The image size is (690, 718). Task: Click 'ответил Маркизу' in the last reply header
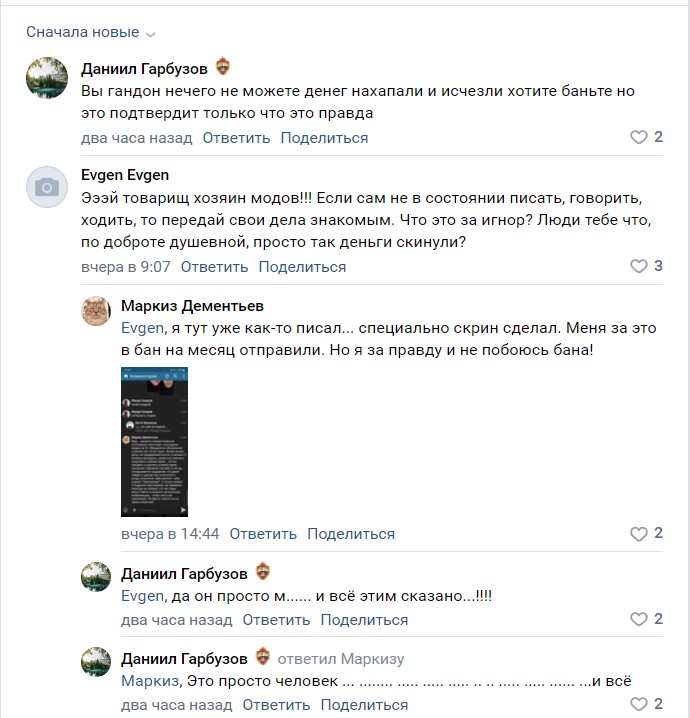pyautogui.click(x=341, y=659)
